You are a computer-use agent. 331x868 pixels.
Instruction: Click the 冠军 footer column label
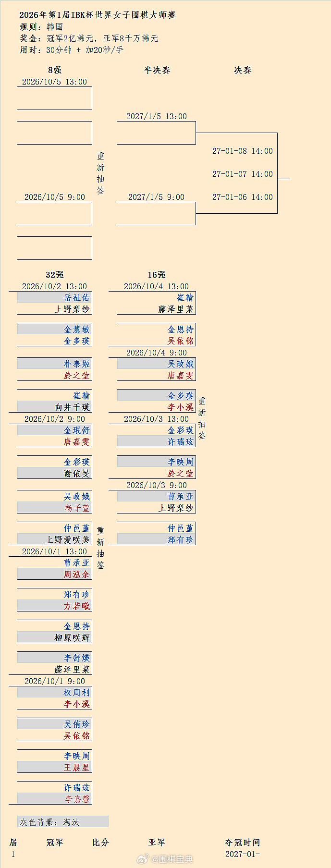55,843
